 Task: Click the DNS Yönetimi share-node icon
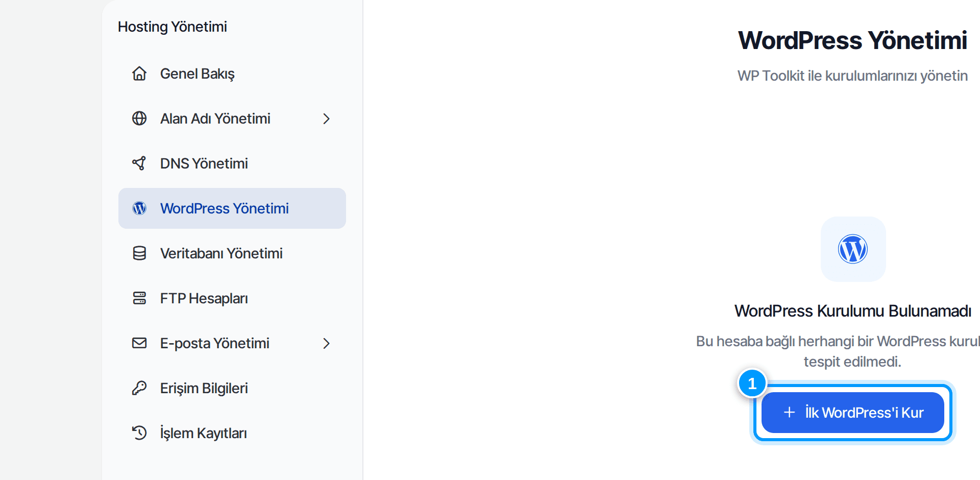[x=139, y=163]
